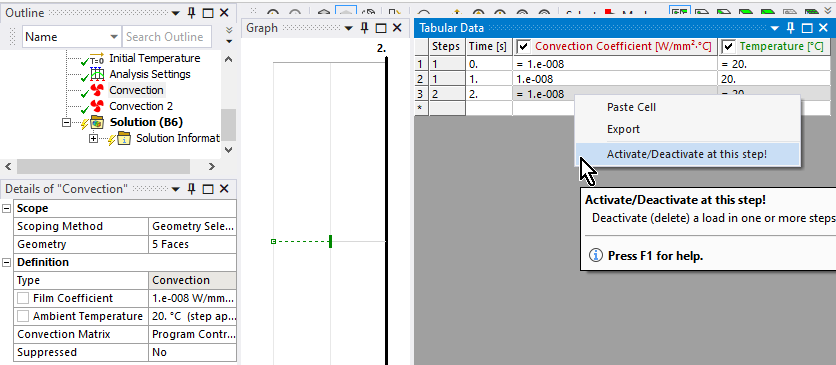Select Activate/Deactivate at this step! menu entry
The image size is (836, 365).
click(688, 155)
